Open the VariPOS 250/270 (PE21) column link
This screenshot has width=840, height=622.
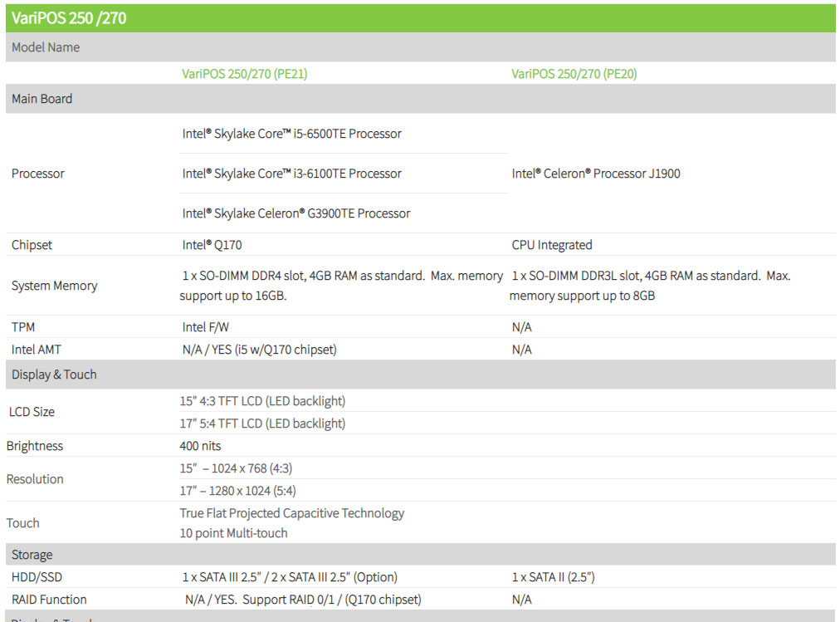244,74
